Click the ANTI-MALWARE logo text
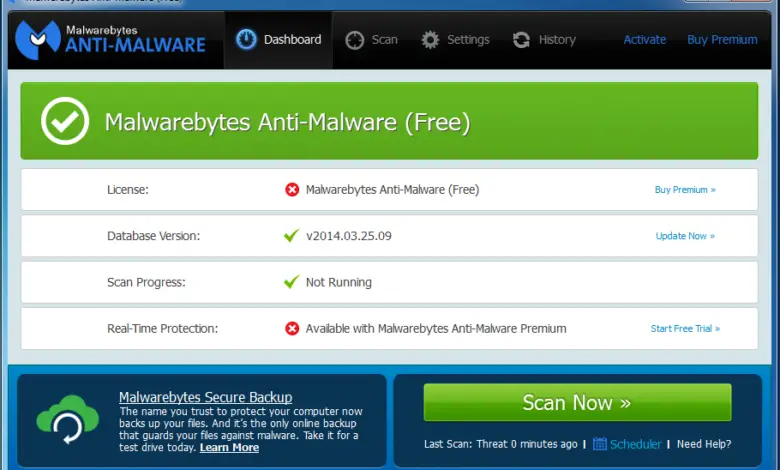 tap(135, 45)
